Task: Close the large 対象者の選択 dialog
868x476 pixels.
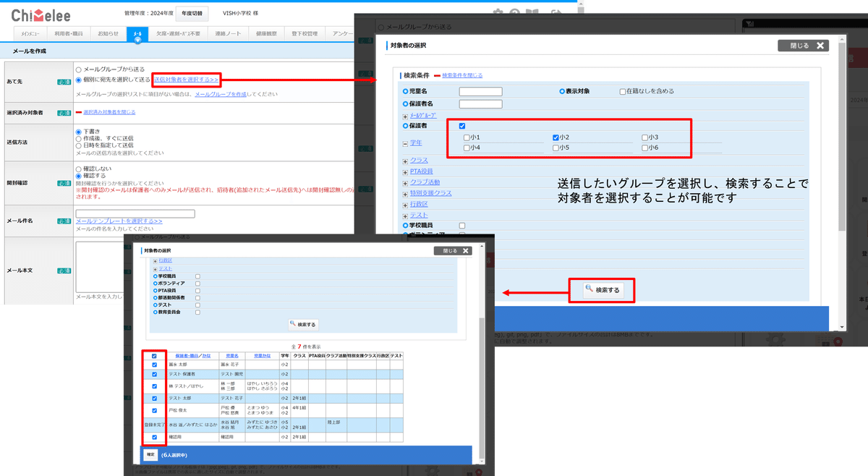Action: (801, 46)
